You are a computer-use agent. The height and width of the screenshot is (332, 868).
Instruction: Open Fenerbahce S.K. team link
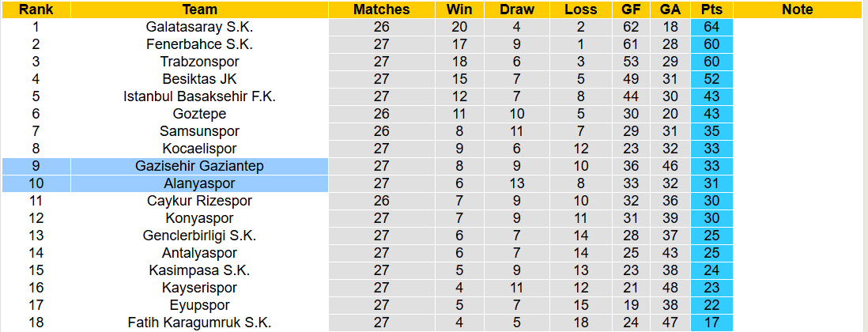pos(199,43)
